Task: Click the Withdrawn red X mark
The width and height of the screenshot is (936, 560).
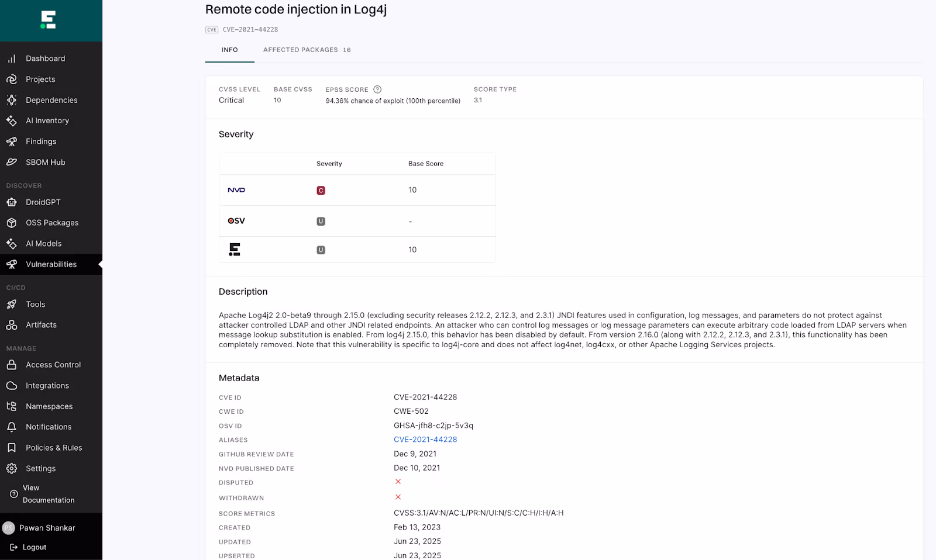Action: tap(398, 497)
